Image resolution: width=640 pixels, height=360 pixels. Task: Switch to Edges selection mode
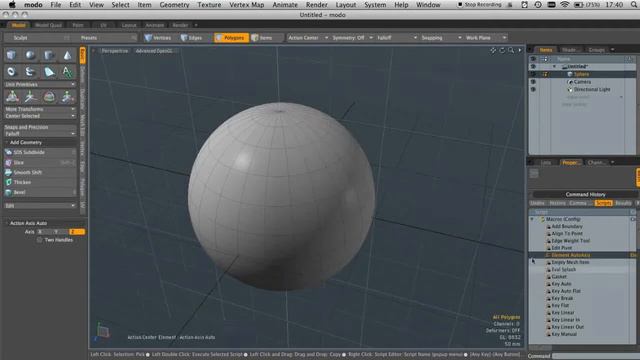(x=192, y=38)
